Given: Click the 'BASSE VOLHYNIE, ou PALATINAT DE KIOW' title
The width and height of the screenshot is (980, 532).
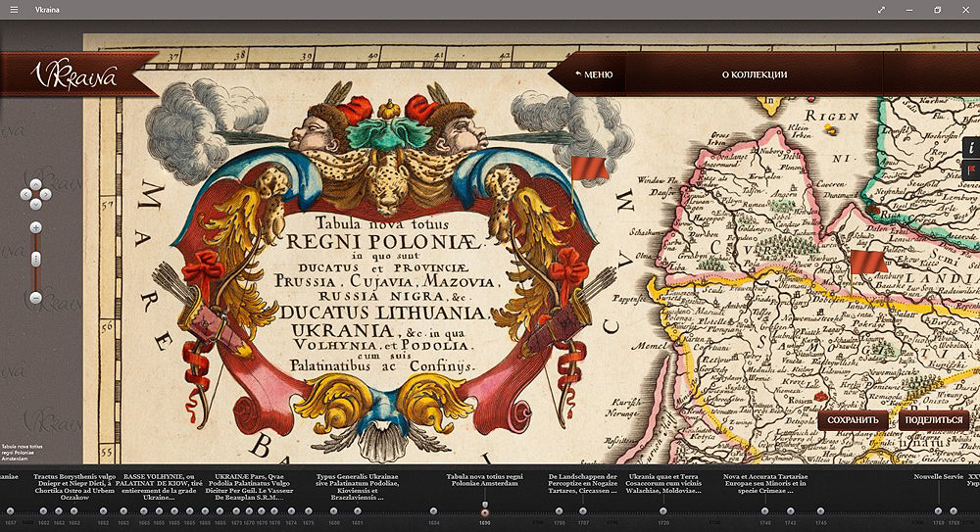Looking at the screenshot, I should tap(159, 487).
